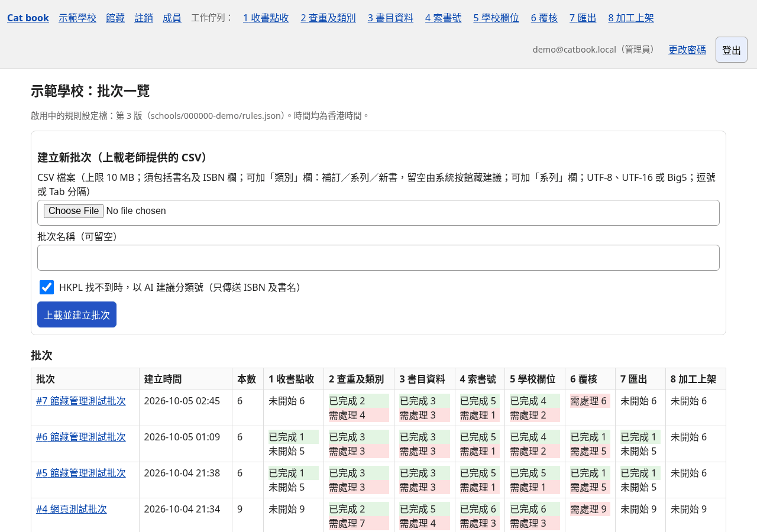Open work queue 2 查重及類別
The width and height of the screenshot is (757, 532).
tap(328, 18)
